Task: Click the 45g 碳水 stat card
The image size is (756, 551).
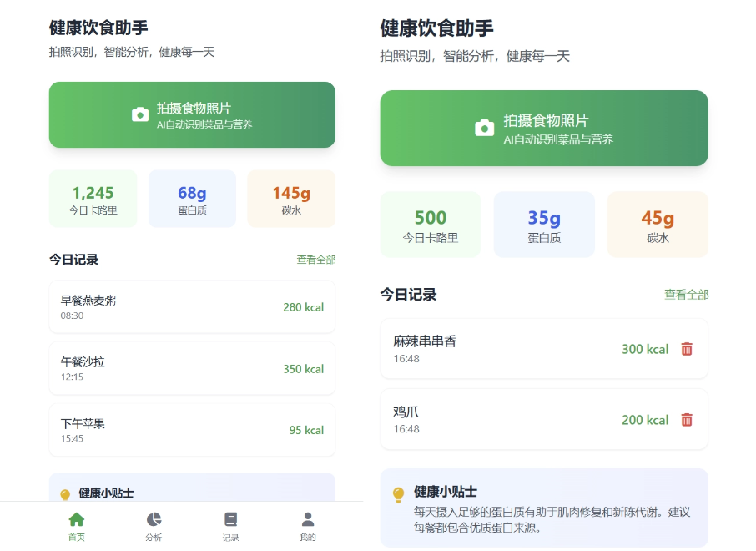Action: pos(658,225)
